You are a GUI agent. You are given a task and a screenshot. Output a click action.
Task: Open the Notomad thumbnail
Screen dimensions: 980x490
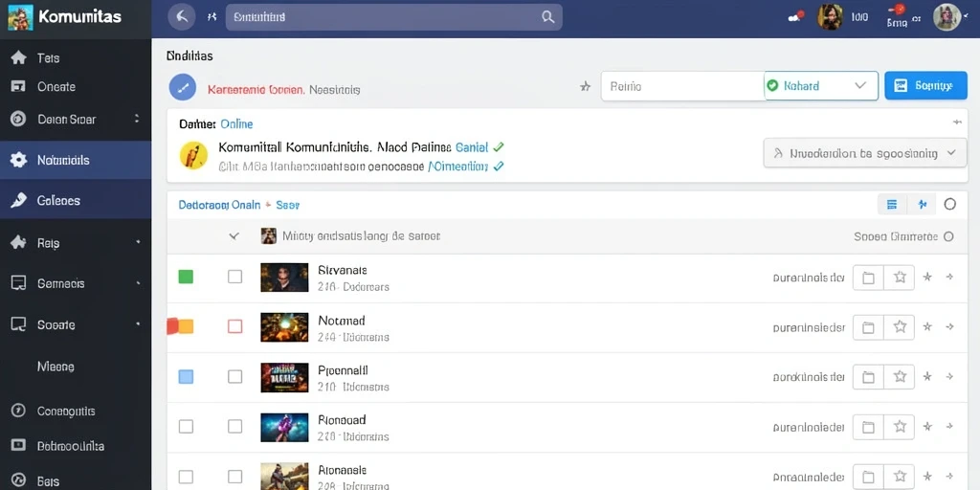coord(284,327)
